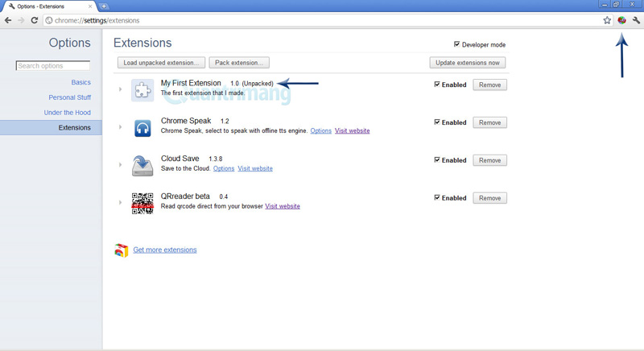Open a new tab with the plus button
The image size is (644, 351).
click(104, 6)
